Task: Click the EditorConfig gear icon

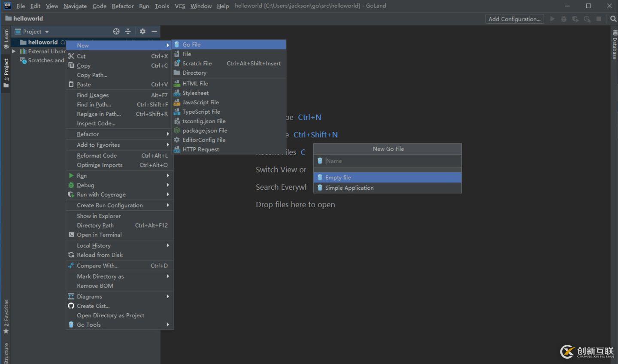Action: tap(177, 140)
